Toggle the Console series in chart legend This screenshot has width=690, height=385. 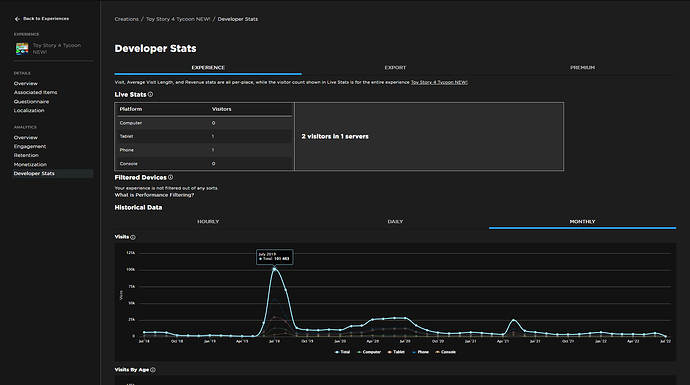[x=445, y=352]
